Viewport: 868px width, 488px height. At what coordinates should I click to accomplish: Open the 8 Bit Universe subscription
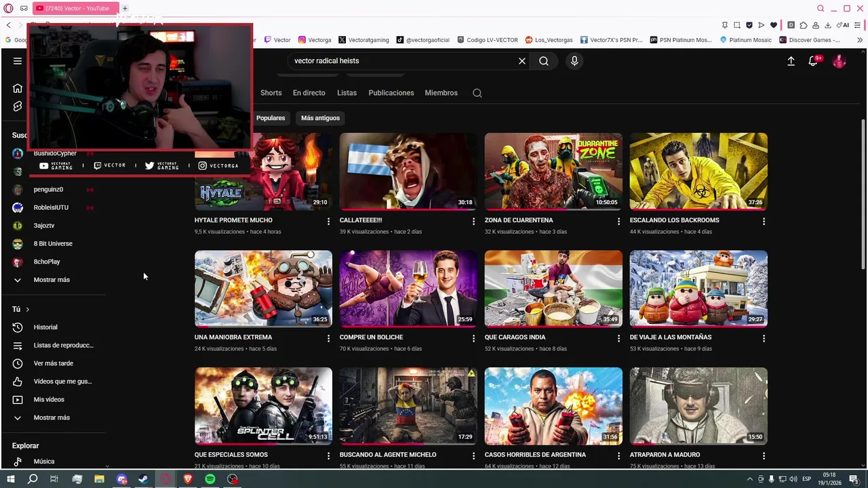[53, 244]
